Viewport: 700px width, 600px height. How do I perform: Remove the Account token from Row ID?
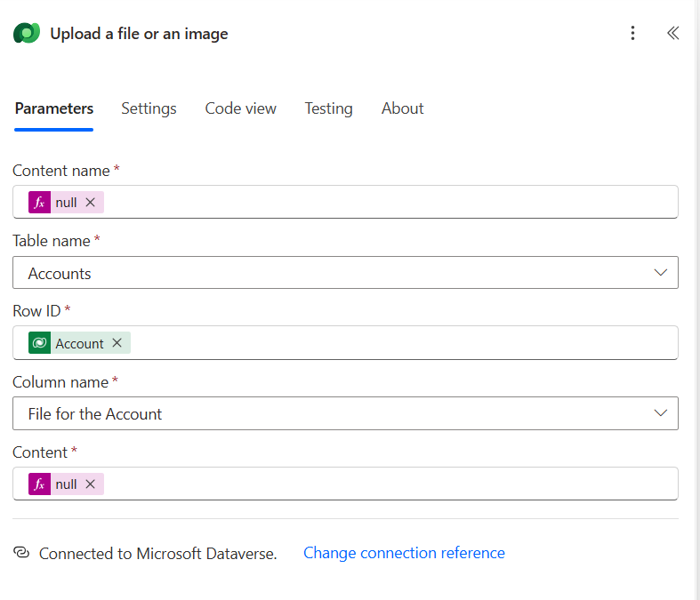[117, 343]
